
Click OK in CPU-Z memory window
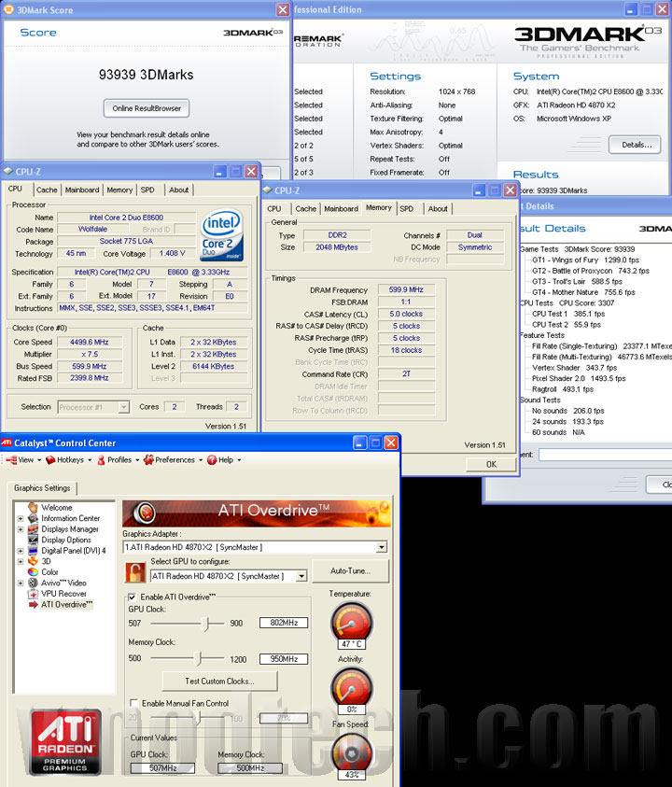tap(491, 464)
